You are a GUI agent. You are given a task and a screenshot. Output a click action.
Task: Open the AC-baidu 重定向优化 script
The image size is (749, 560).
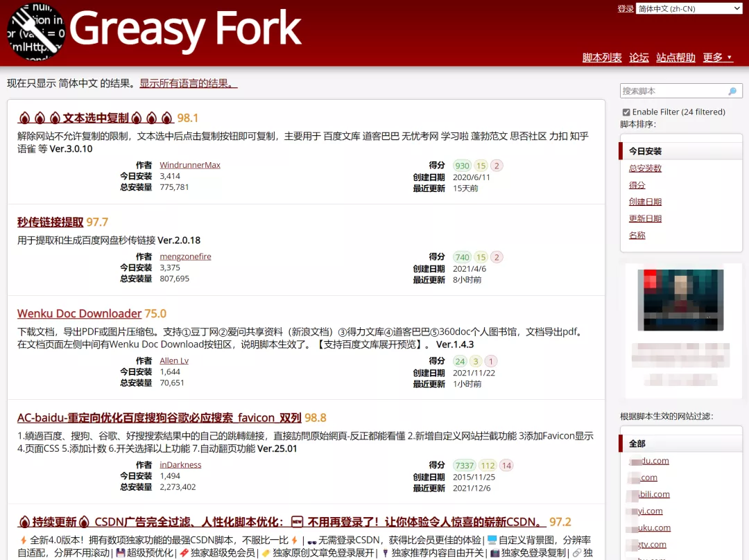point(159,418)
